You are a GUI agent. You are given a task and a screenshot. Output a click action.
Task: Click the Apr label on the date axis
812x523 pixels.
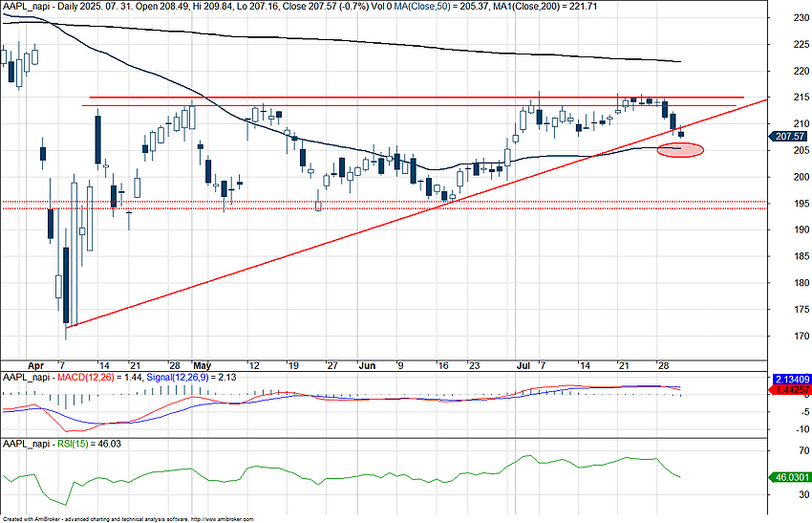point(36,365)
